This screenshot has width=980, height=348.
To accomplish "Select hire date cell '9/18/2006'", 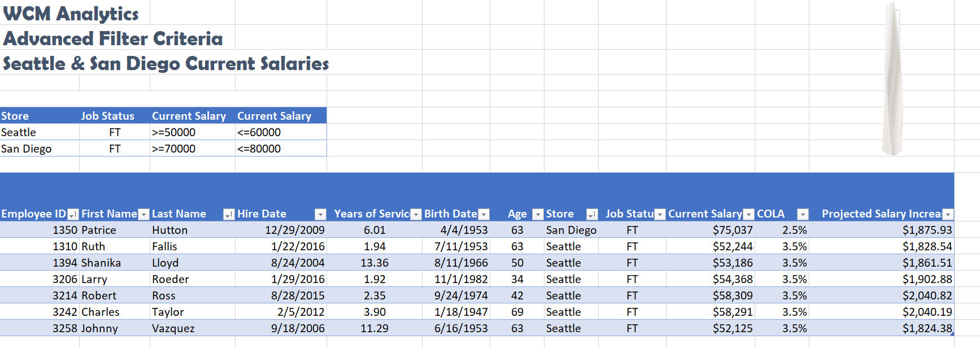I will (x=281, y=328).
